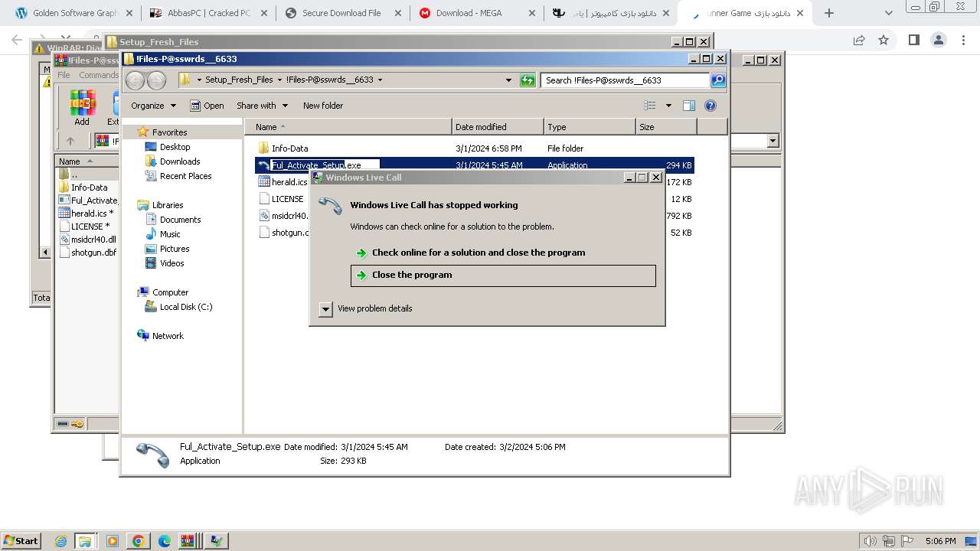Open the Chrome profile avatar
This screenshot has width=980, height=551.
click(939, 40)
